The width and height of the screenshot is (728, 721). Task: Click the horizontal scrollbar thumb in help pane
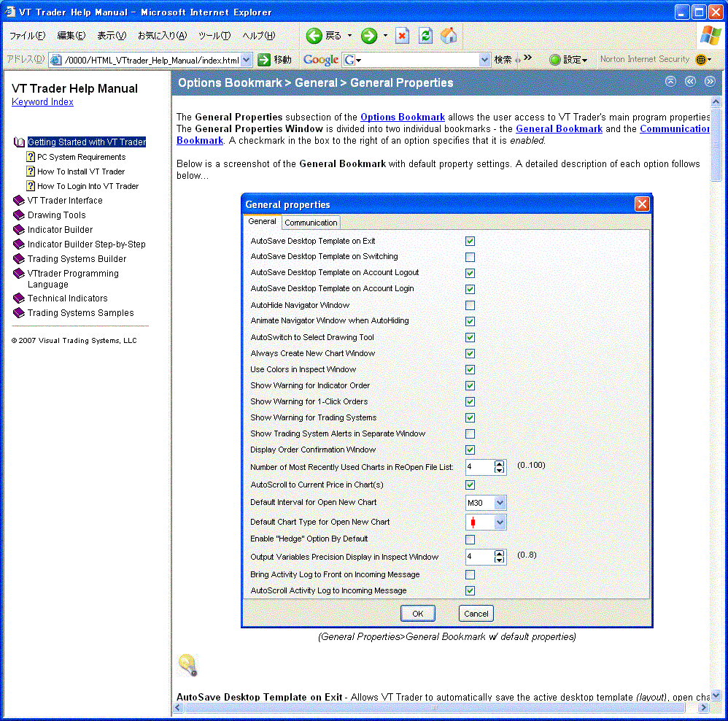tap(435, 707)
